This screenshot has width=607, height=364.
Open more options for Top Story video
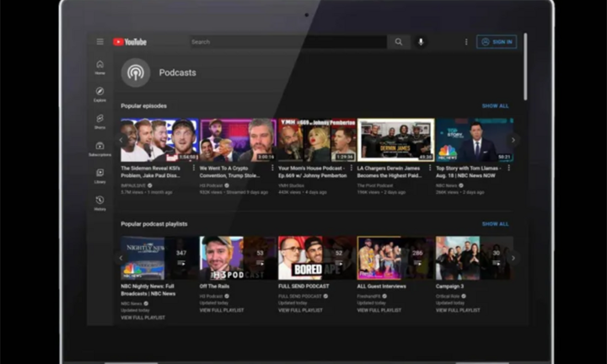pos(508,168)
